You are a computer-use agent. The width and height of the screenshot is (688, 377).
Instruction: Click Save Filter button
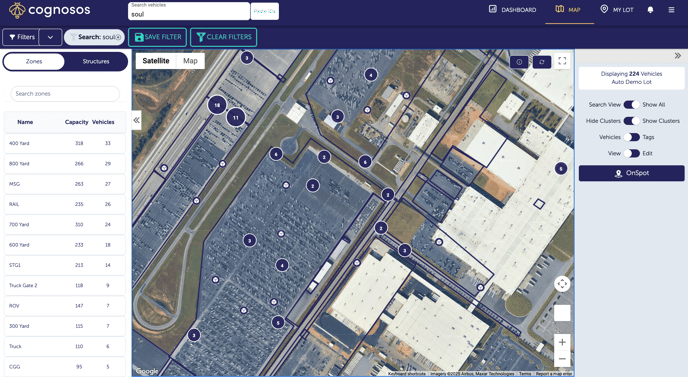pyautogui.click(x=158, y=37)
